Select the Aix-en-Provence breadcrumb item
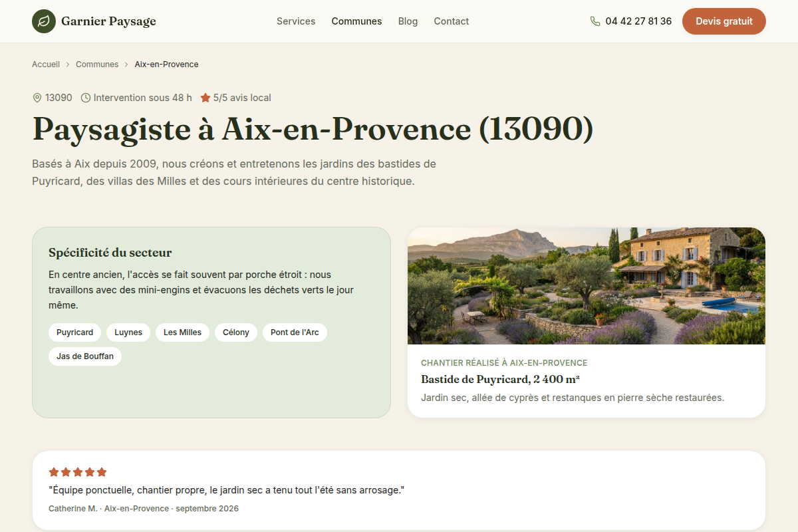 point(166,65)
